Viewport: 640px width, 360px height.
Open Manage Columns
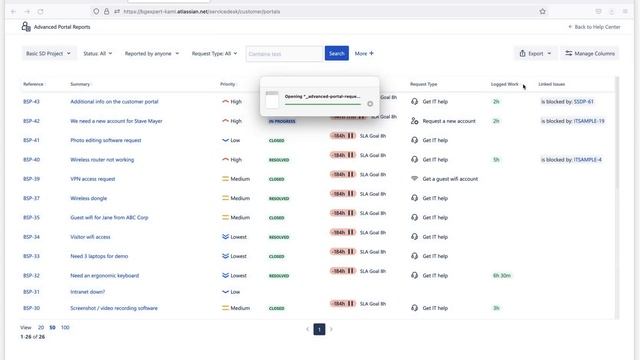point(590,53)
